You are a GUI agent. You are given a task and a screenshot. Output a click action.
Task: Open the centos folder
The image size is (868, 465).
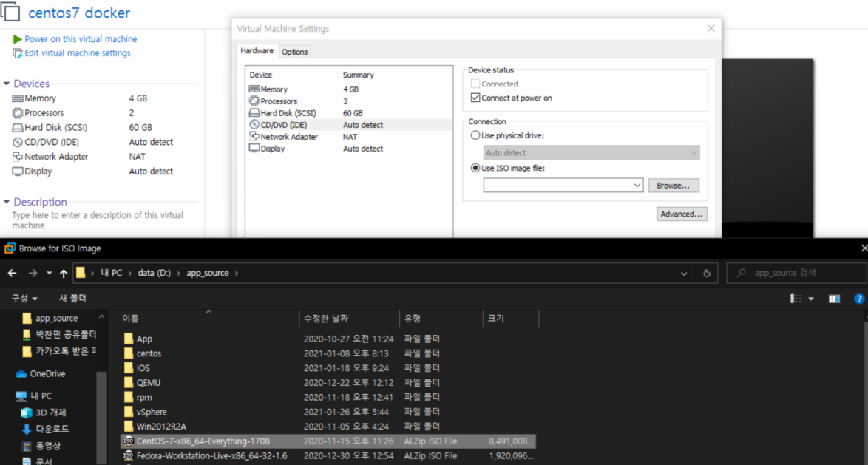(x=149, y=353)
